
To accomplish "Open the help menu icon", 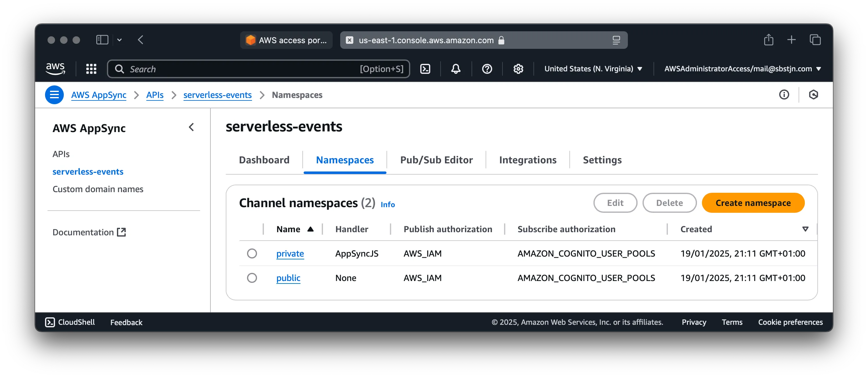I will tap(487, 69).
